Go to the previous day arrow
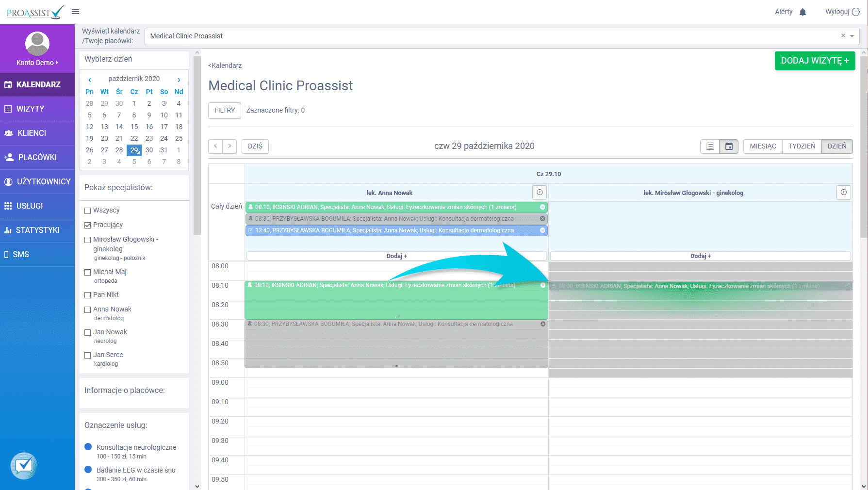Screen dimensions: 868x490 pyautogui.click(x=216, y=146)
